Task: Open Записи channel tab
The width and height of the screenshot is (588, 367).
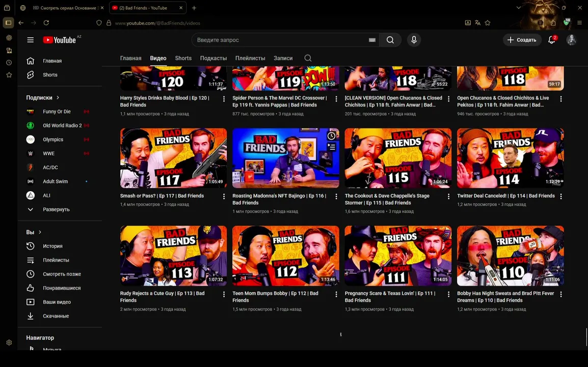Action: [x=283, y=58]
